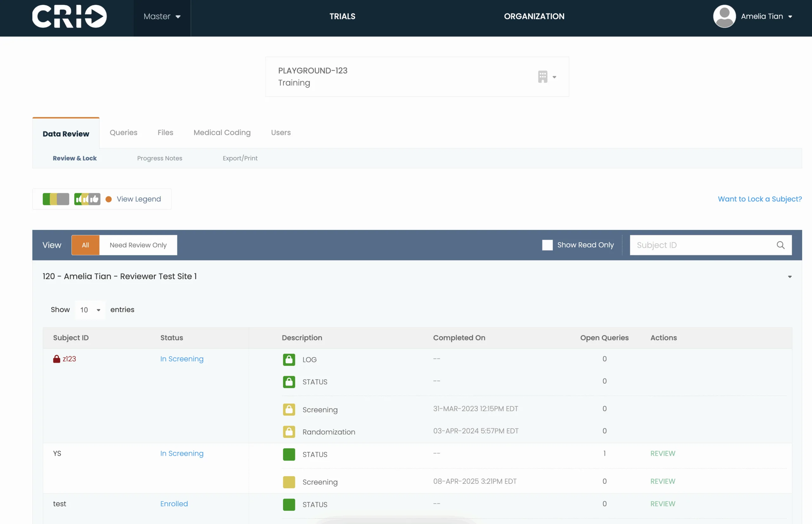Click the PLAYGROUND-123 trial name
Screen dimensions: 812x524
pyautogui.click(x=313, y=71)
